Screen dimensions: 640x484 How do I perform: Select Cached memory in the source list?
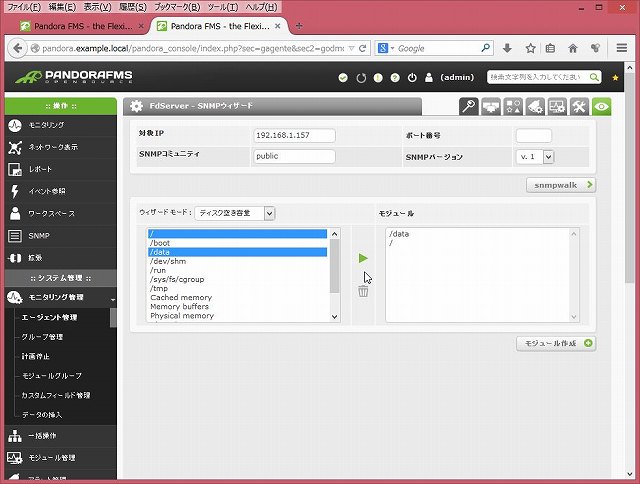[x=238, y=298]
